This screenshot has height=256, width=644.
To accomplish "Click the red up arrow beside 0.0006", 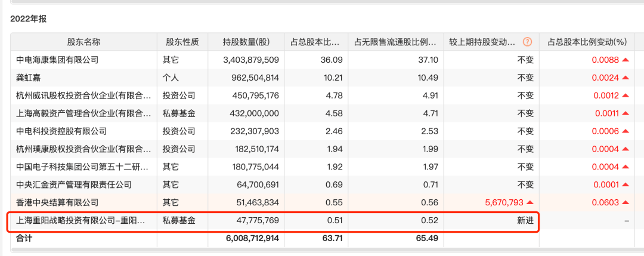I will (x=625, y=131).
